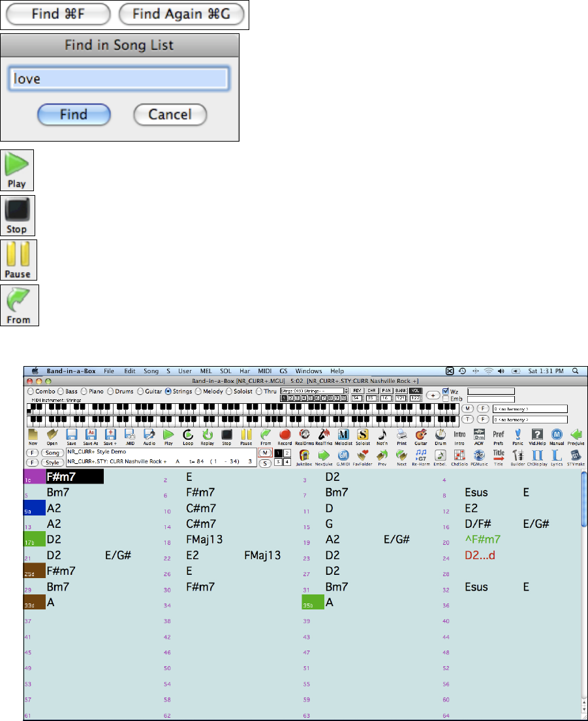Toggle the Wz checkbox
This screenshot has height=721, width=588.
click(446, 391)
